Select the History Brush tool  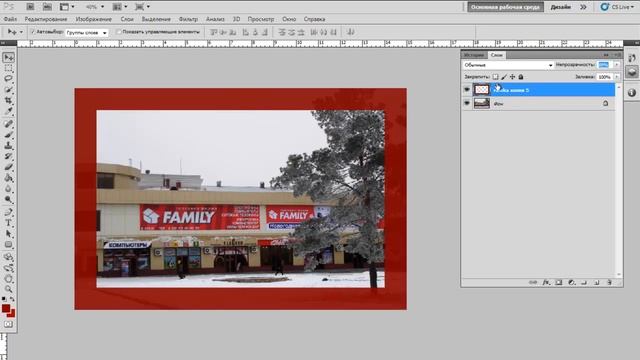(9, 156)
